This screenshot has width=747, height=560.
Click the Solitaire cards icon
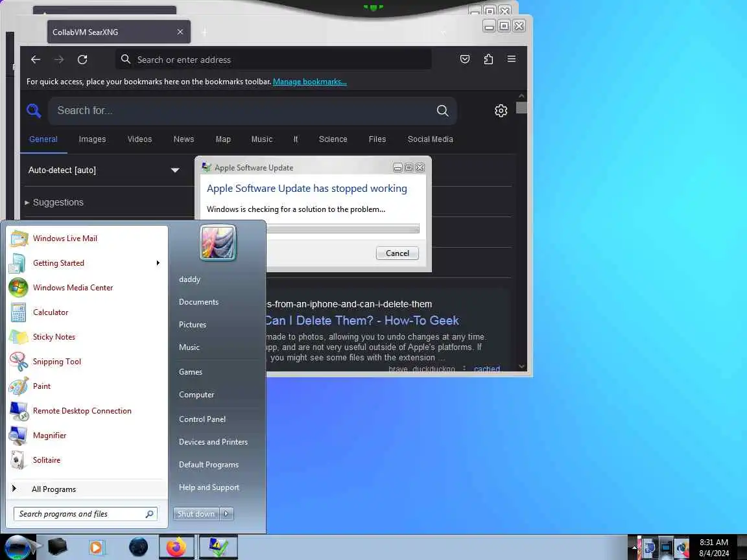pyautogui.click(x=18, y=460)
